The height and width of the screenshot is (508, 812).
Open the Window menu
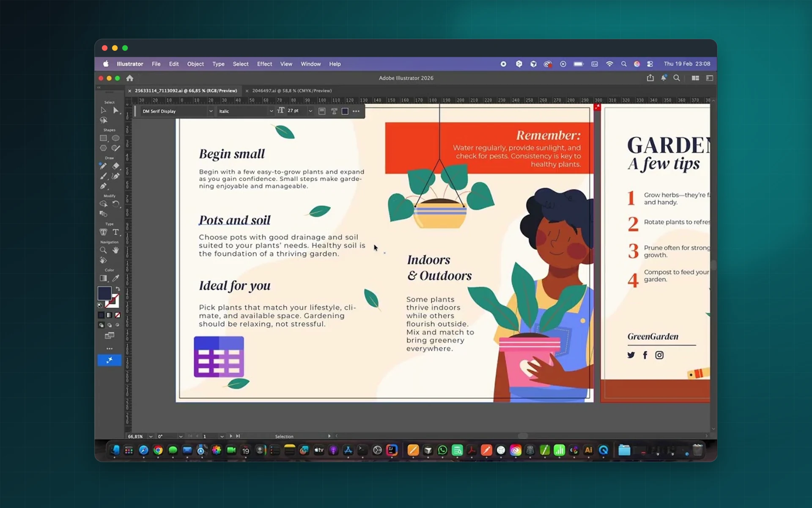coord(310,64)
